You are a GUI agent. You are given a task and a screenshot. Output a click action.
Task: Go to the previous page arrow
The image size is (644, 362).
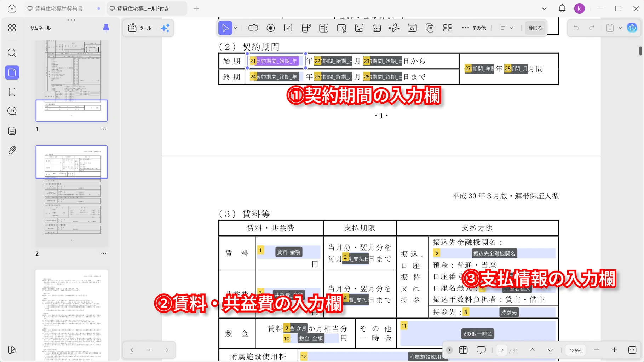pyautogui.click(x=533, y=350)
